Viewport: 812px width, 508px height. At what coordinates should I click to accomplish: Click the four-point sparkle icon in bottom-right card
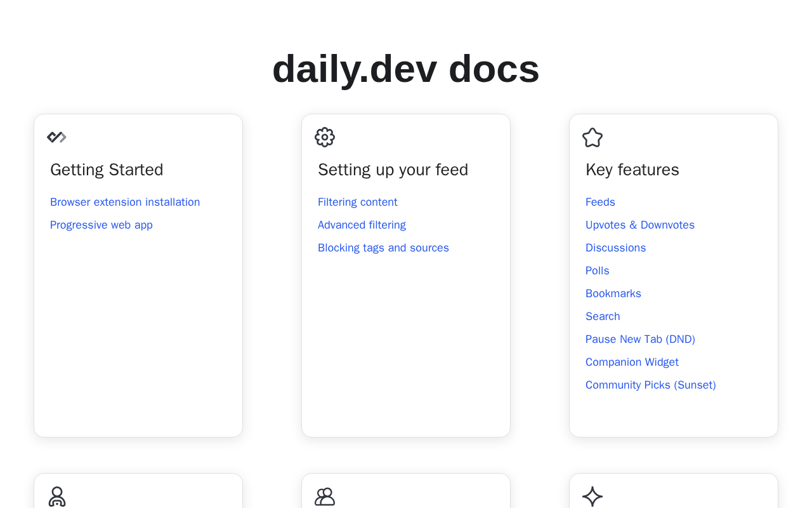[593, 497]
